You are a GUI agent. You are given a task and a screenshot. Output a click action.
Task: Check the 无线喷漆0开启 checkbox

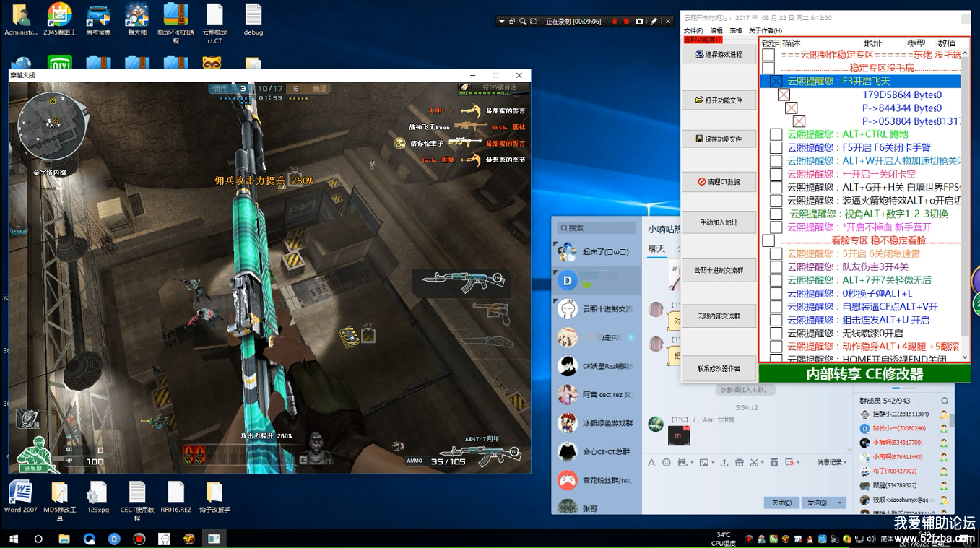pyautogui.click(x=776, y=334)
